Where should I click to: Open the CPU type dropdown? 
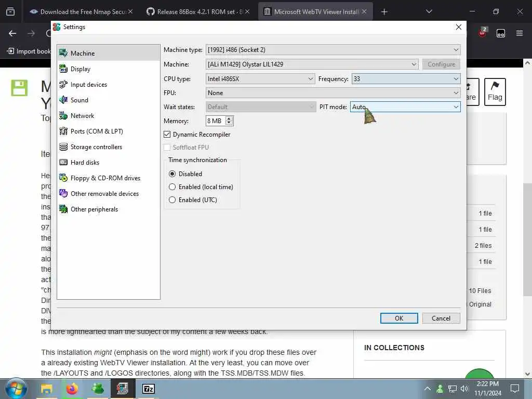pyautogui.click(x=260, y=79)
